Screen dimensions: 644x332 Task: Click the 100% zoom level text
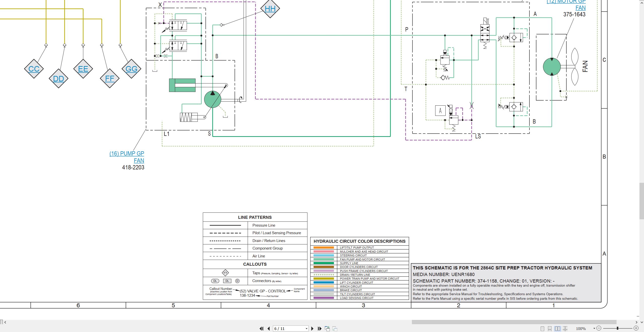pos(581,328)
